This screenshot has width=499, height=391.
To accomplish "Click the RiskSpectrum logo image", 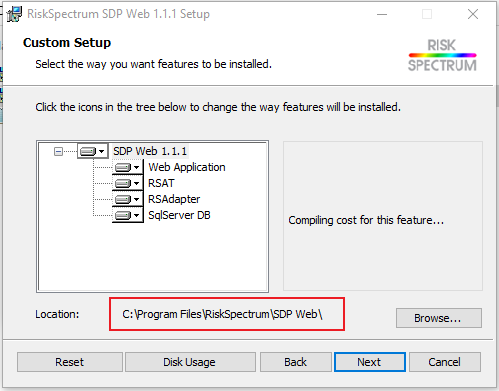I will coord(442,55).
